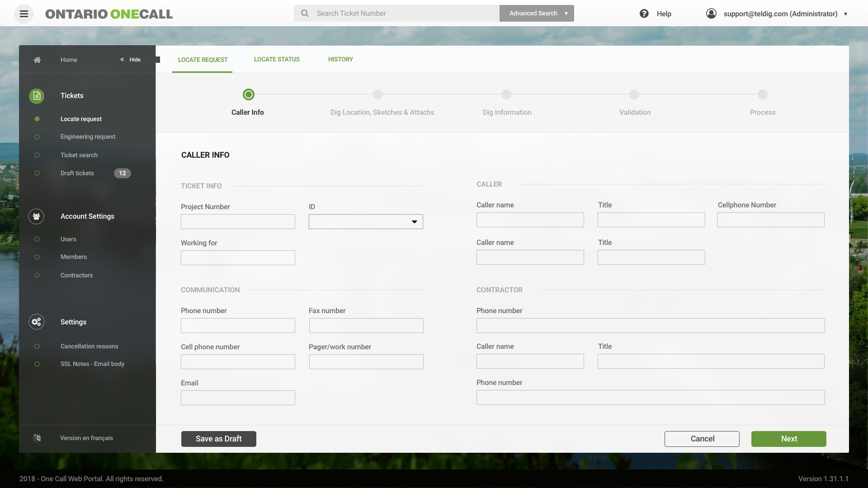Image resolution: width=868 pixels, height=488 pixels.
Task: Select the Engineering request radio bullet
Action: click(x=37, y=137)
